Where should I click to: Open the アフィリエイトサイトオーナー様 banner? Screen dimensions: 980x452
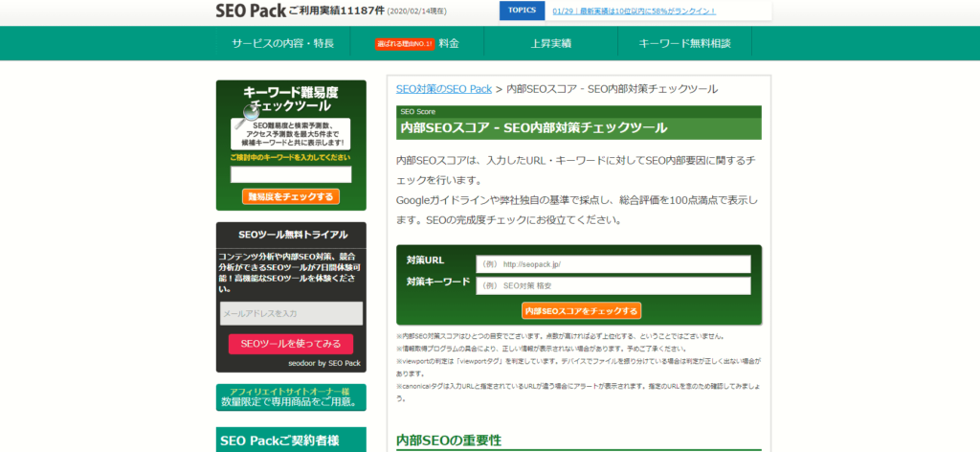[x=291, y=397]
